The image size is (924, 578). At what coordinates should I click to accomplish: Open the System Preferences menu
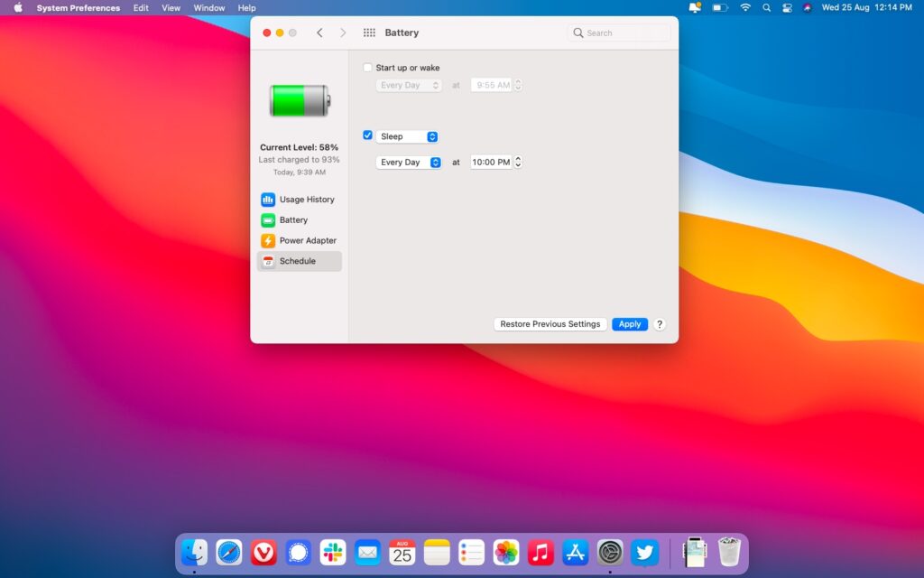click(79, 8)
